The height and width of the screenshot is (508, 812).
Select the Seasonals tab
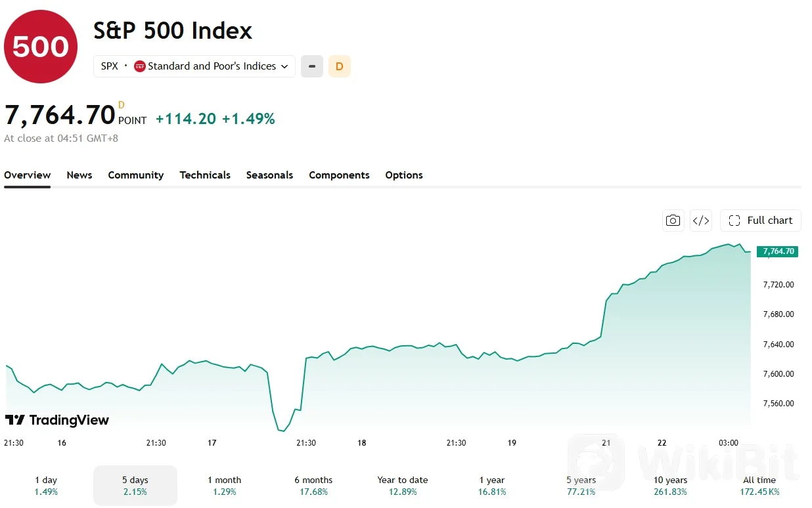pyautogui.click(x=269, y=175)
